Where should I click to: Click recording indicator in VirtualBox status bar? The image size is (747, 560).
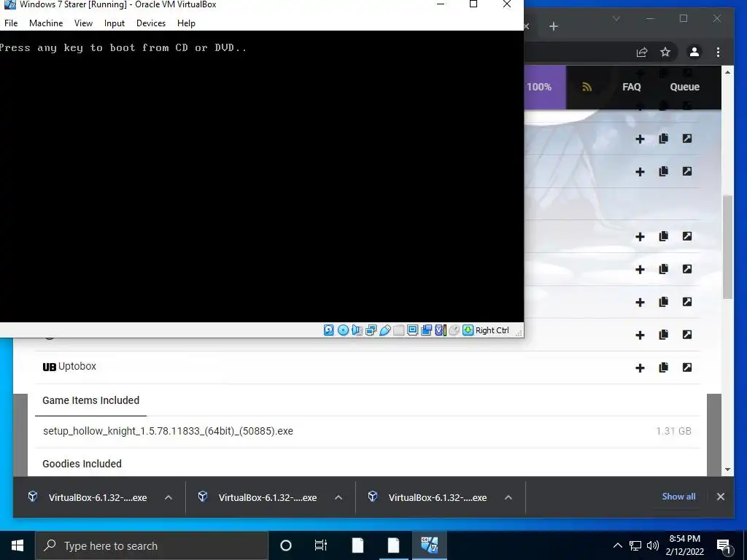click(x=426, y=330)
